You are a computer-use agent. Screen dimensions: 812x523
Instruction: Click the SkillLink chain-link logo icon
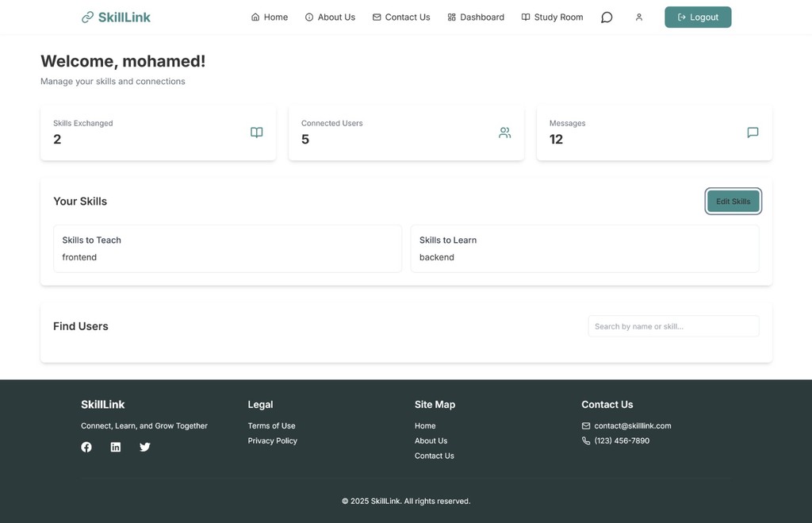click(87, 17)
